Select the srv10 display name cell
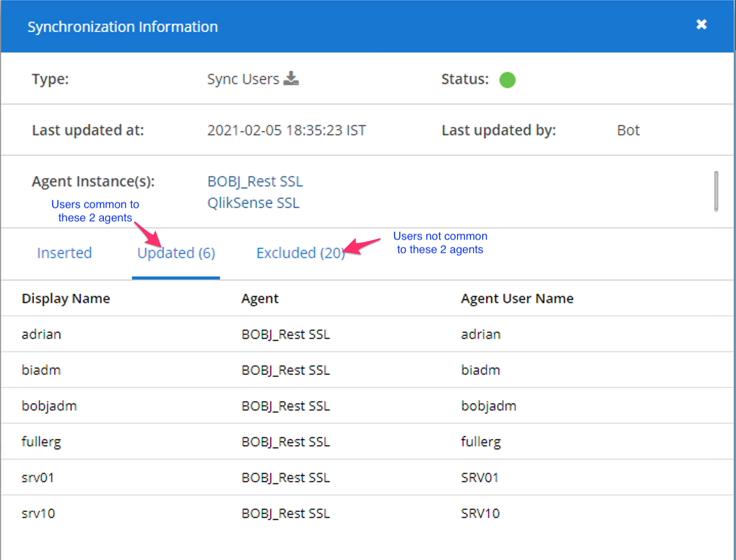Viewport: 736px width, 560px height. pos(38,513)
